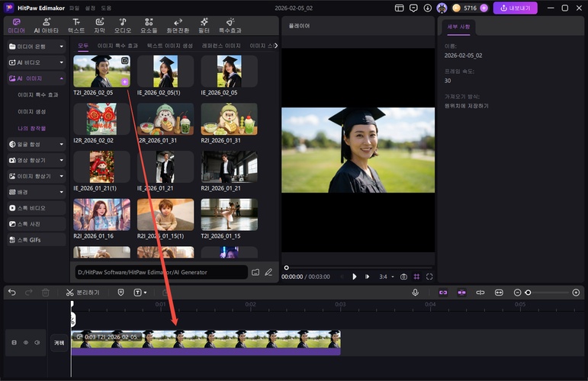Image resolution: width=588 pixels, height=381 pixels.
Task: Toggle the track lock icon
Action: pyautogui.click(x=14, y=343)
